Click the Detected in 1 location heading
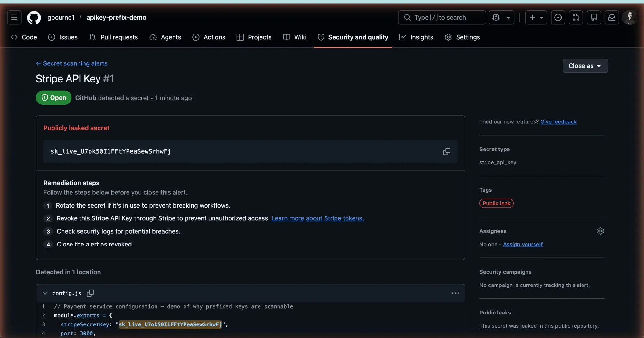The image size is (644, 338). tap(68, 272)
